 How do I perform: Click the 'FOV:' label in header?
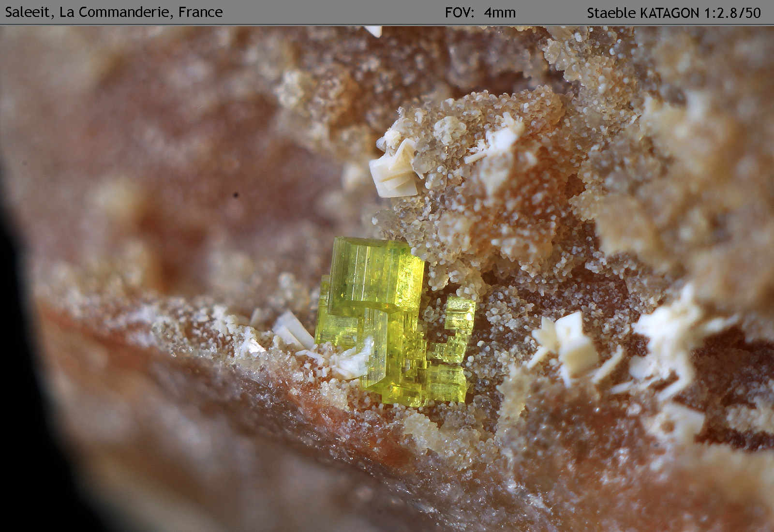(459, 13)
